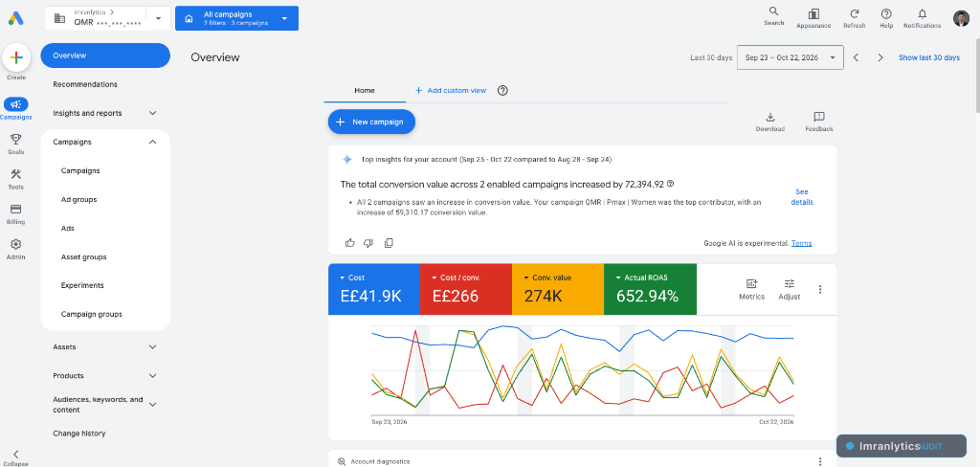Go to previous date range arrow
Viewport: 980px width, 467px height.
857,57
